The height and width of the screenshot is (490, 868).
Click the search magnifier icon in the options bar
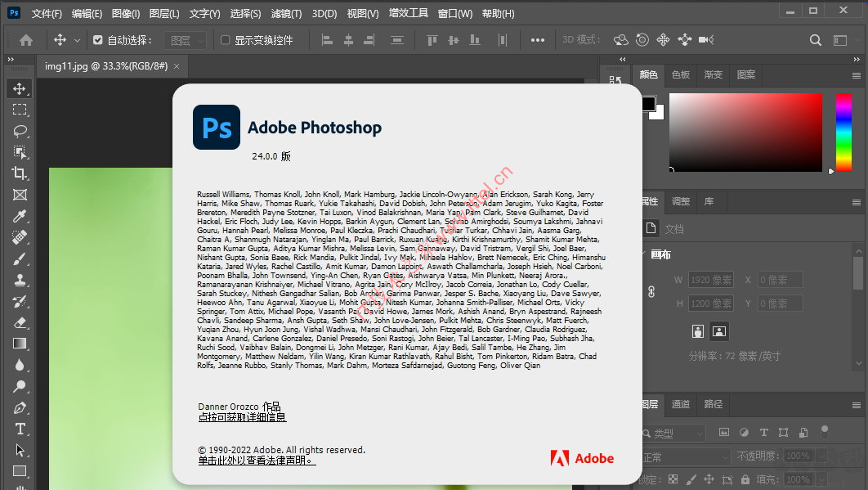[x=817, y=39]
